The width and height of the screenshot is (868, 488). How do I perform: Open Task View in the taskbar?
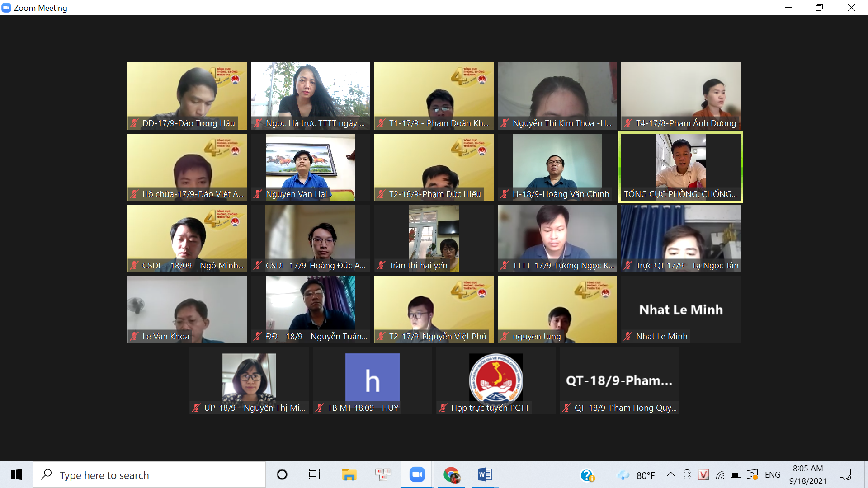point(315,474)
